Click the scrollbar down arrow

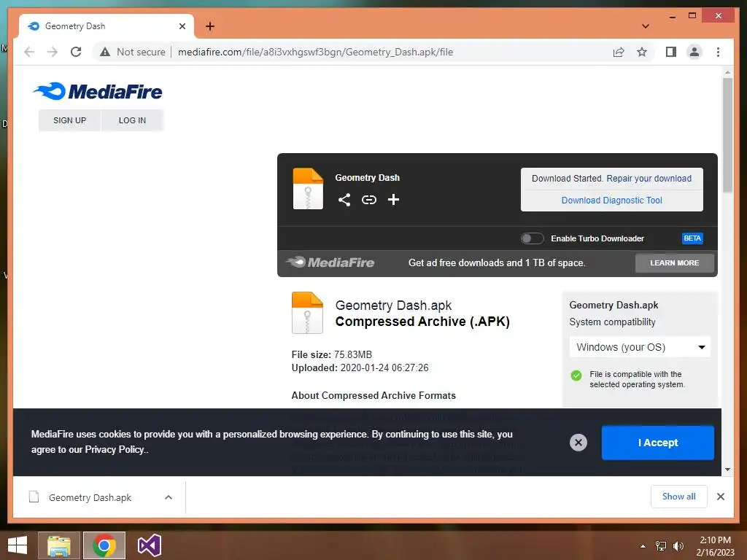[727, 470]
